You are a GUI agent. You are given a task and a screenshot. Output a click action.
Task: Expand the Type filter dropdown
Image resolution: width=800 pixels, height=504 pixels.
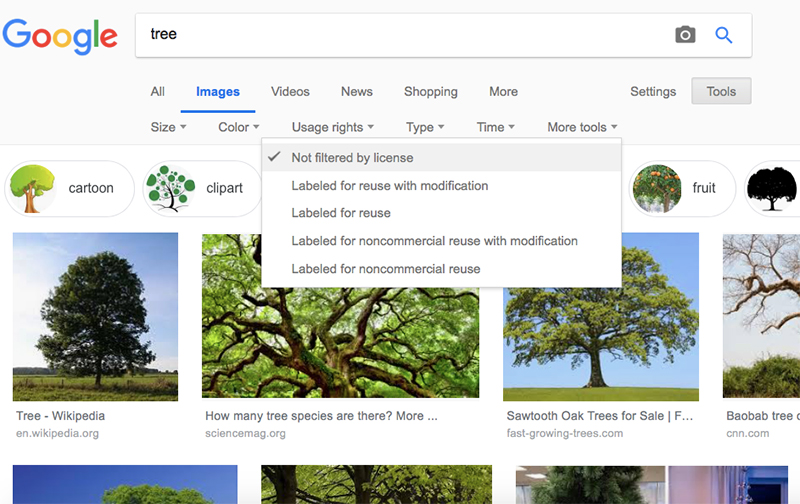[425, 127]
